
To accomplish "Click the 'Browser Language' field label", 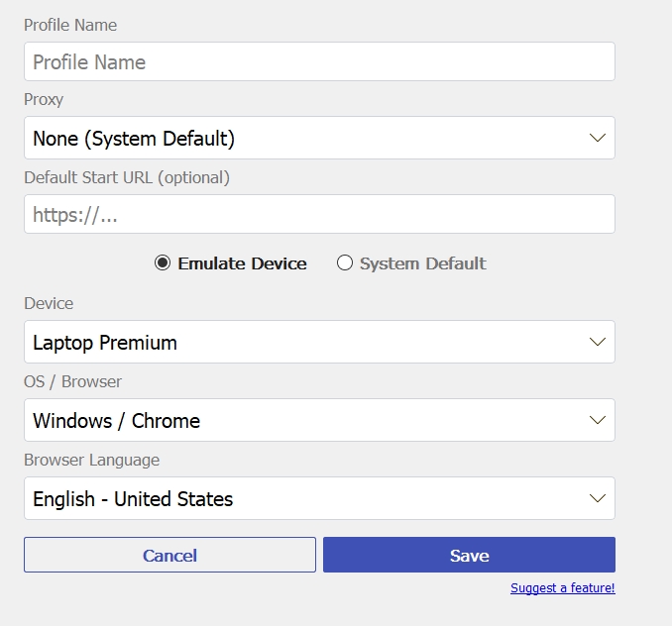I will tap(92, 460).
